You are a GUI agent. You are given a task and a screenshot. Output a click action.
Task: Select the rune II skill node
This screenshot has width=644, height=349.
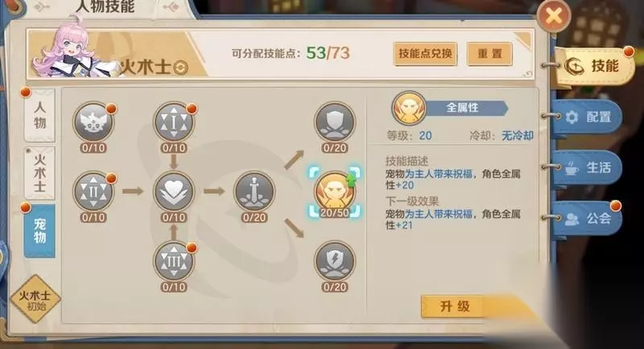93,191
